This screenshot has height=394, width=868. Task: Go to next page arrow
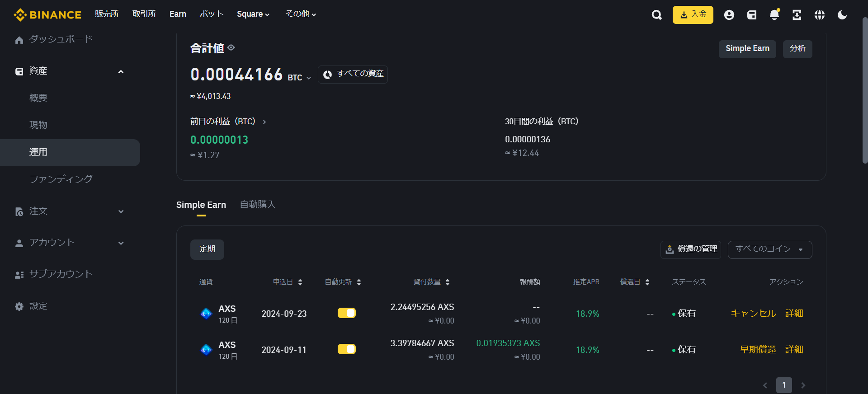click(803, 385)
